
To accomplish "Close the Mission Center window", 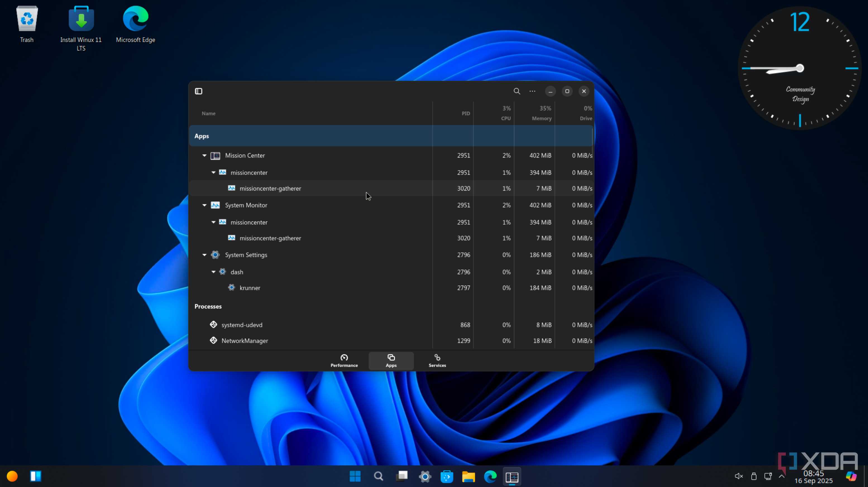I will click(x=584, y=91).
